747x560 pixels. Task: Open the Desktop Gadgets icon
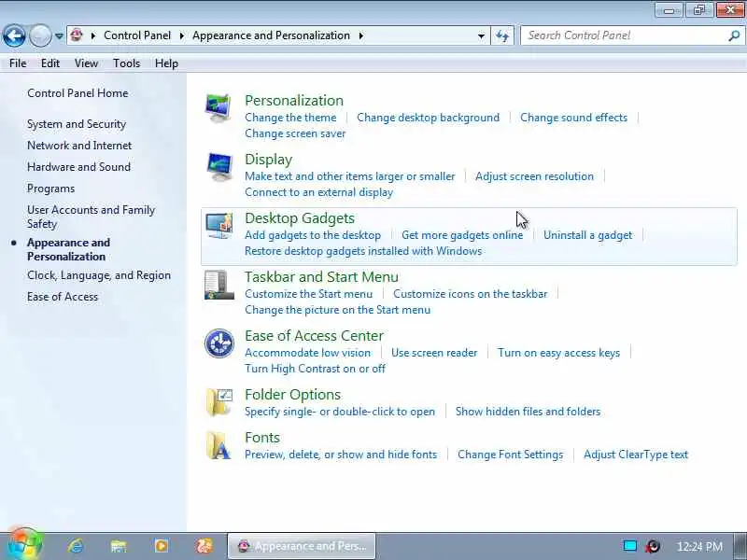coord(219,225)
